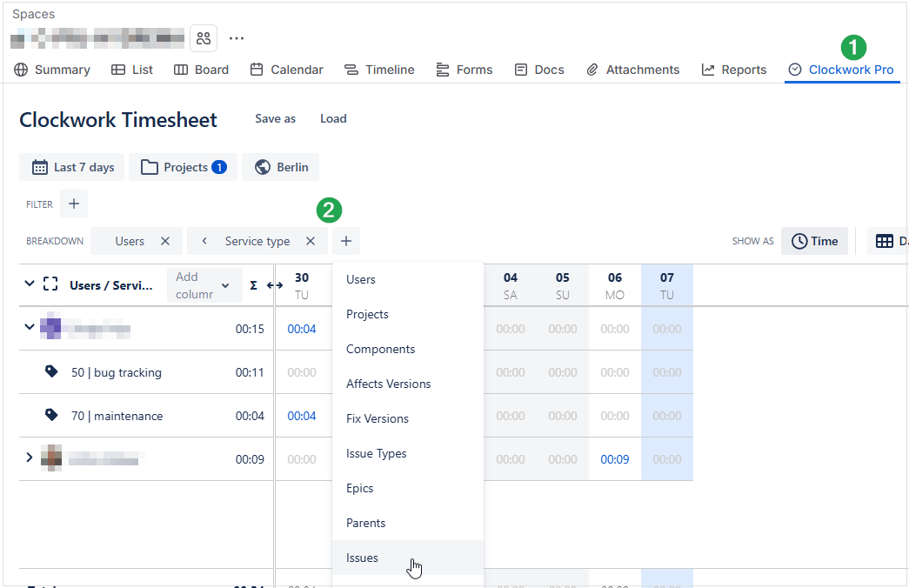Click Save as for the timesheet
909x588 pixels.
click(276, 119)
